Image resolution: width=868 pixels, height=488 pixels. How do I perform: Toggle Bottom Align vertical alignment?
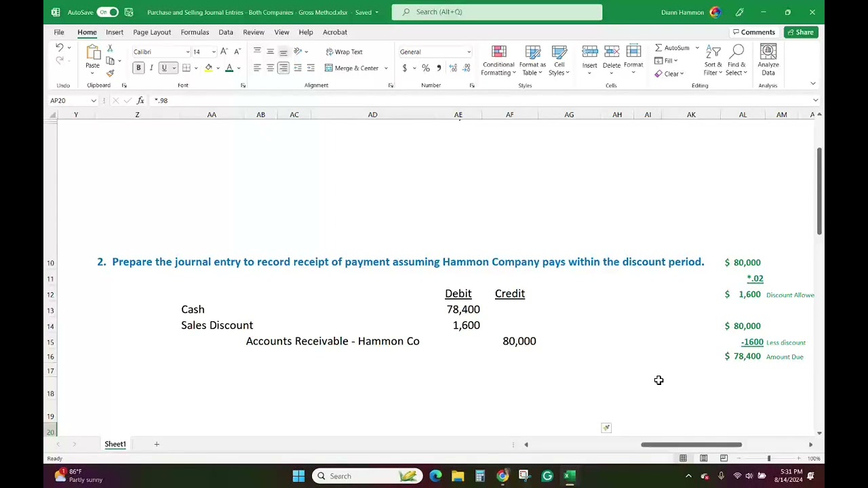[x=283, y=52]
